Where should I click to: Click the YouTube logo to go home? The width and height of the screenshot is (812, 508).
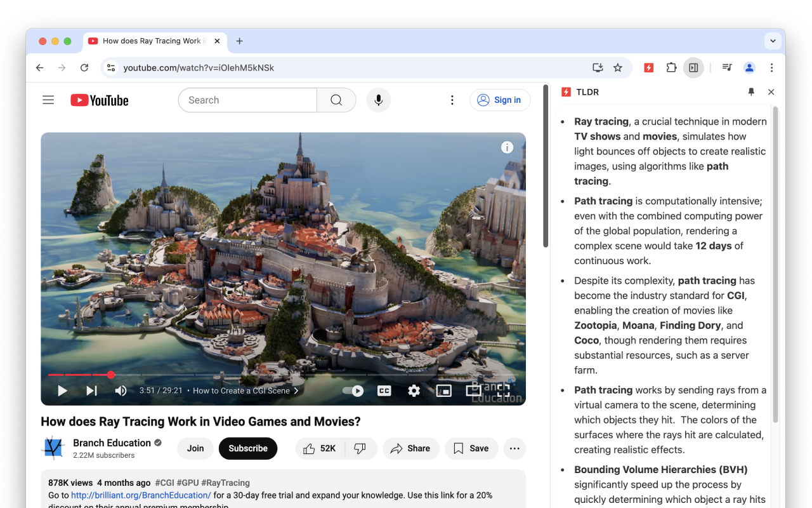99,100
